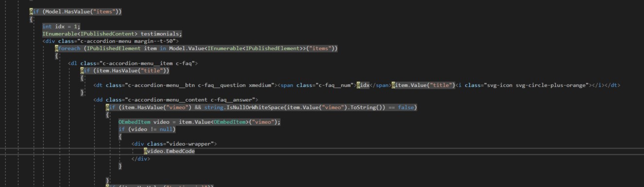Viewport: 644px width, 187px height.
Task: Click the 'c-accordion-menu__content c-faq__answer' class value
Action: (x=192, y=100)
